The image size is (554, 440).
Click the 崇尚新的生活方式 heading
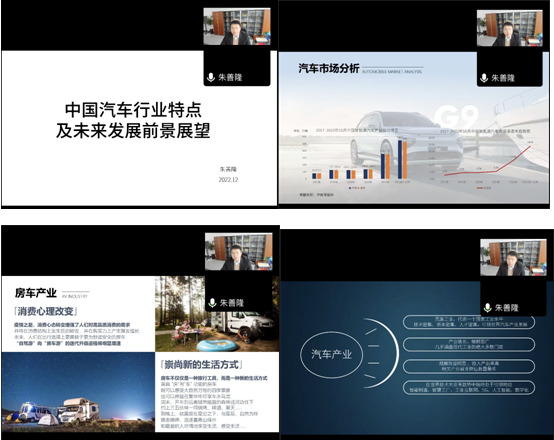point(201,364)
